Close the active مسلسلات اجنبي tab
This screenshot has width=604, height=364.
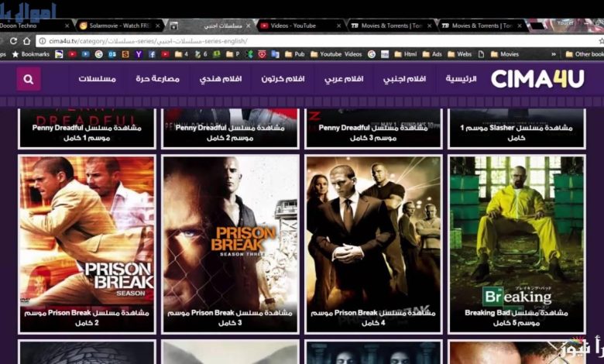(x=248, y=26)
